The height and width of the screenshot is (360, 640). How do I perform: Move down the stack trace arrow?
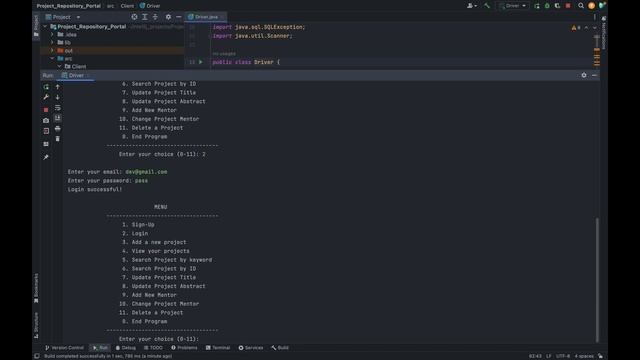coord(58,97)
